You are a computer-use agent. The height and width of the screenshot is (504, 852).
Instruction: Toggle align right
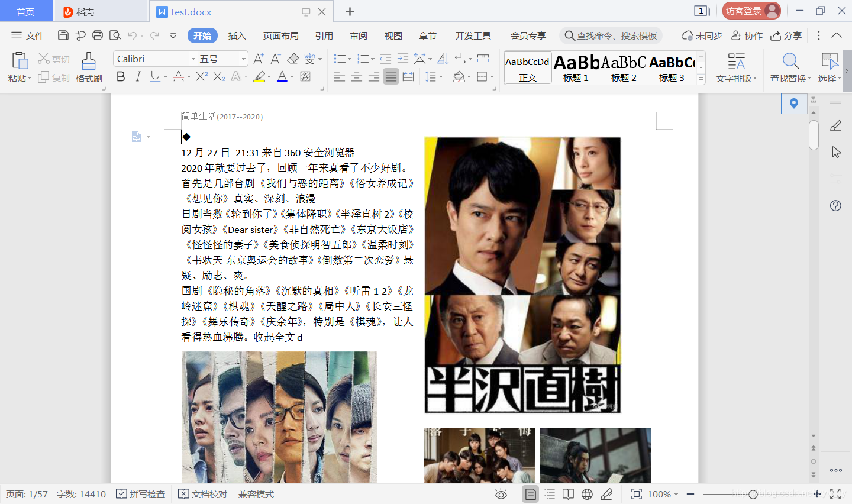(x=373, y=76)
